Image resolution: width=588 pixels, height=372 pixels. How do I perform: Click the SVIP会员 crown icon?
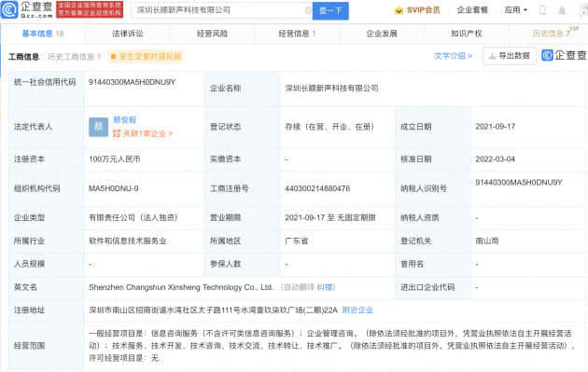coord(399,10)
